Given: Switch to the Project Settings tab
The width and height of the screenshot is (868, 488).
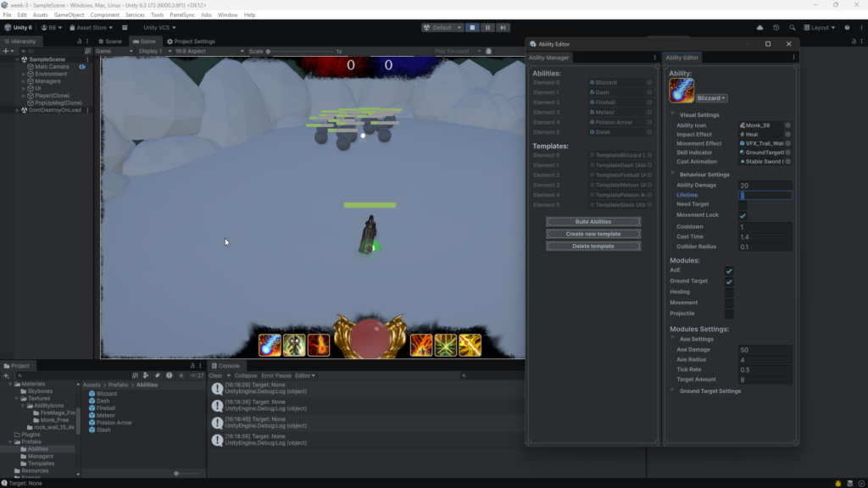Looking at the screenshot, I should pyautogui.click(x=191, y=41).
